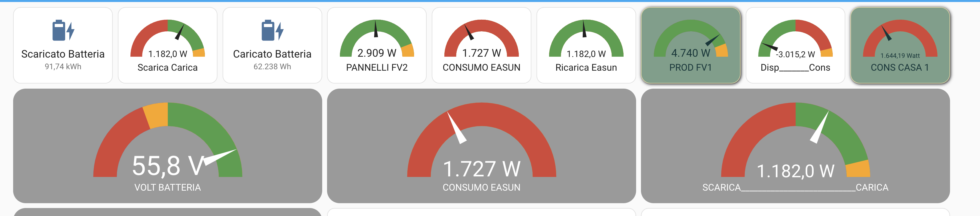Open the large CONSUMO EASUN gauge arc

(482, 139)
